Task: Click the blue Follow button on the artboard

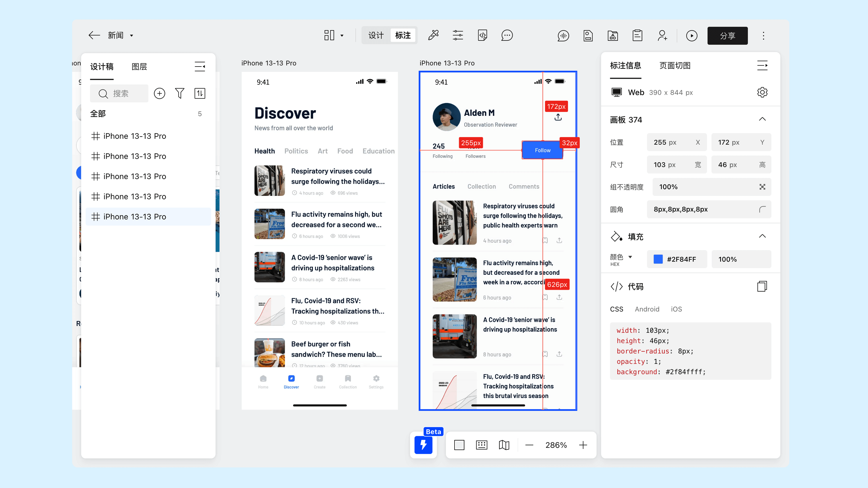Action: click(542, 150)
